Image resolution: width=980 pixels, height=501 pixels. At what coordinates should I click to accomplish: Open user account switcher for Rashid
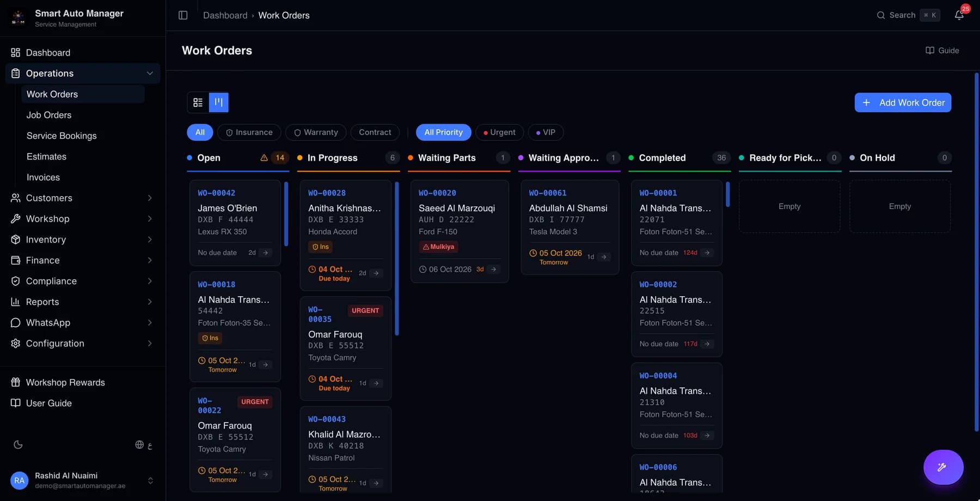(x=83, y=480)
